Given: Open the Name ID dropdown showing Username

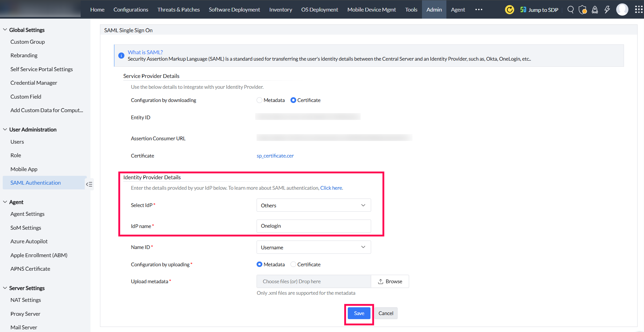Looking at the screenshot, I should (314, 247).
